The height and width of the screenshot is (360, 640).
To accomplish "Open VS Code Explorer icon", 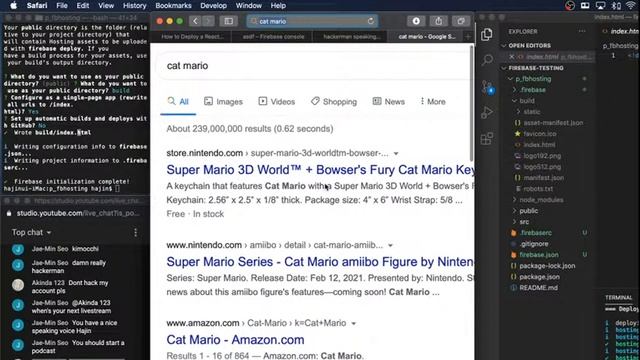I will pos(487,34).
